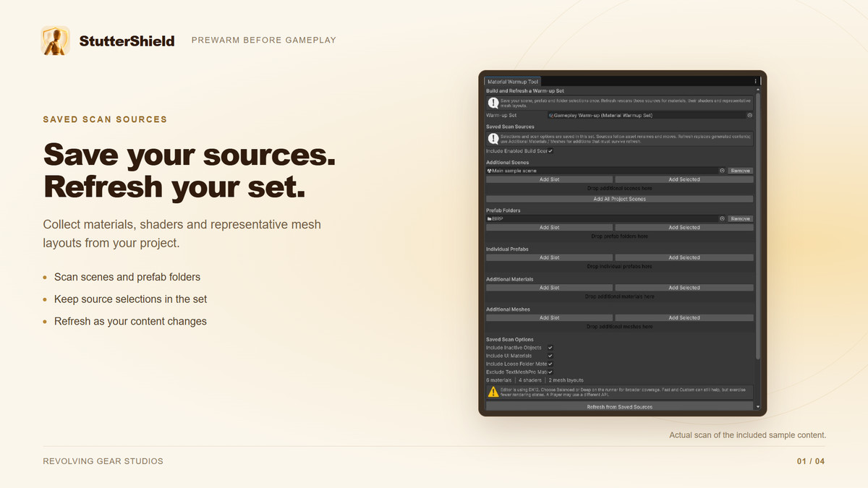Click the tool panel vertical scrollbar thumb

[x=758, y=226]
